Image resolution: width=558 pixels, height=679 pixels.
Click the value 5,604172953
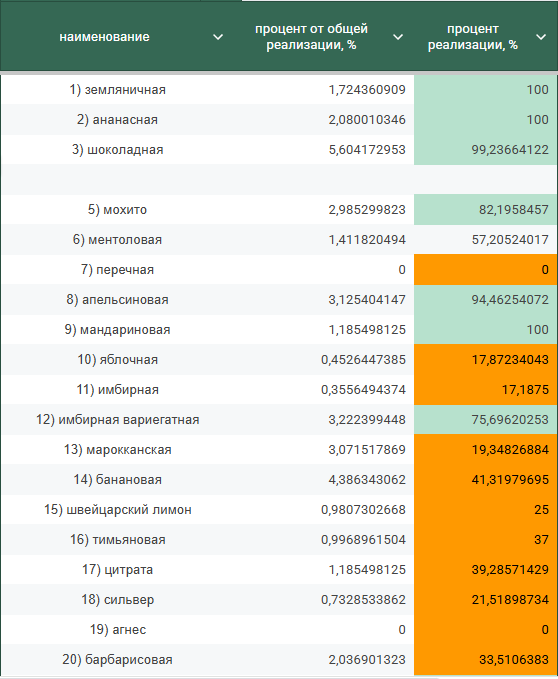pyautogui.click(x=367, y=150)
